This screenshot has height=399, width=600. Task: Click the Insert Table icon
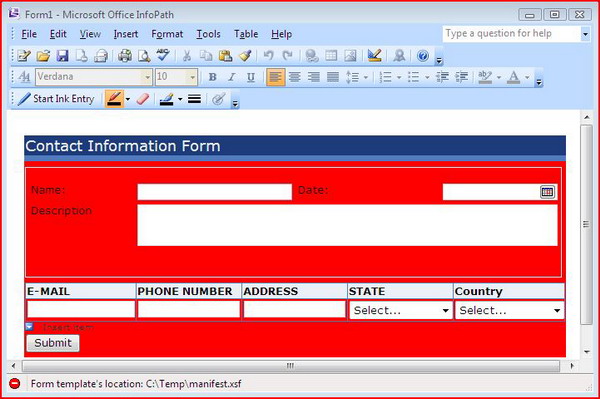click(331, 56)
